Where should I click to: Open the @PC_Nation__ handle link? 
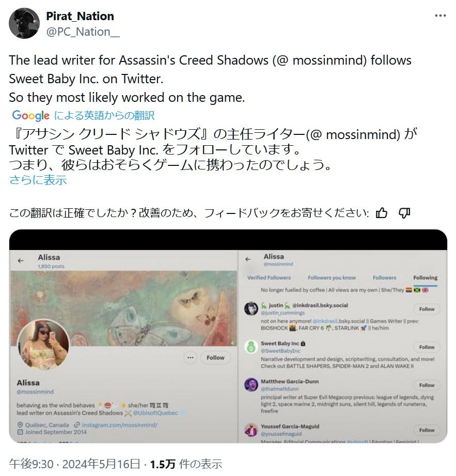coord(83,32)
